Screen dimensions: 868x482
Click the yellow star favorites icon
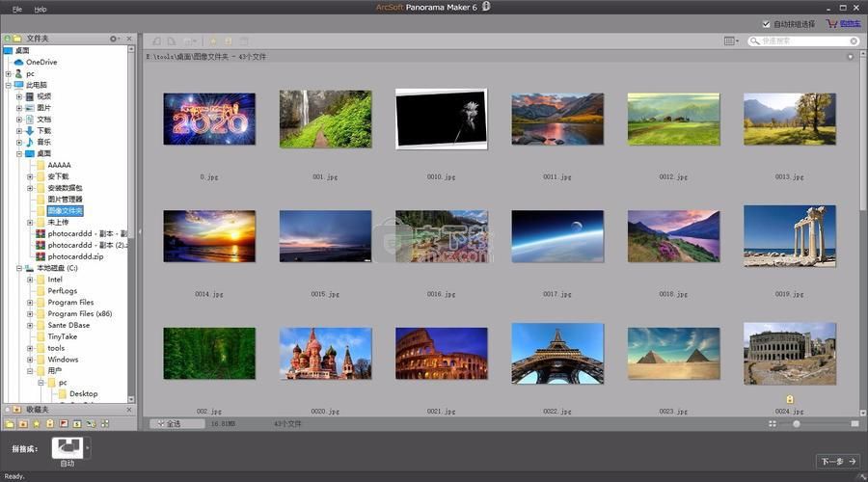(x=37, y=424)
